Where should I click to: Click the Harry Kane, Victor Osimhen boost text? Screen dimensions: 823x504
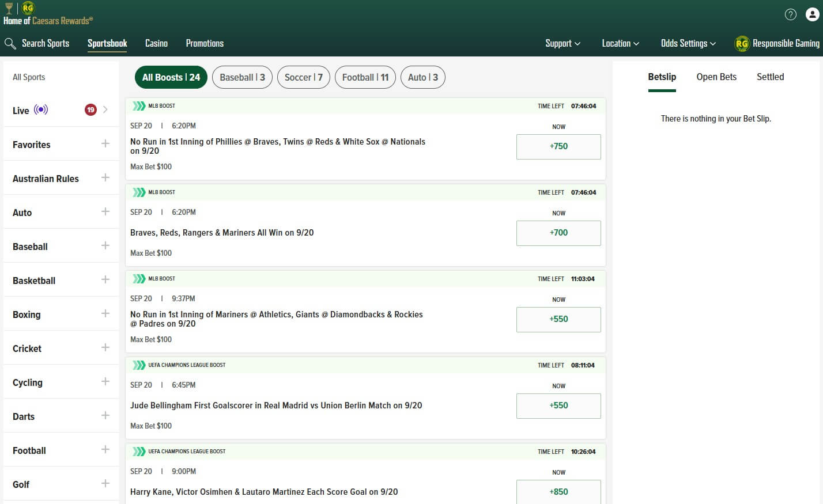coord(264,492)
